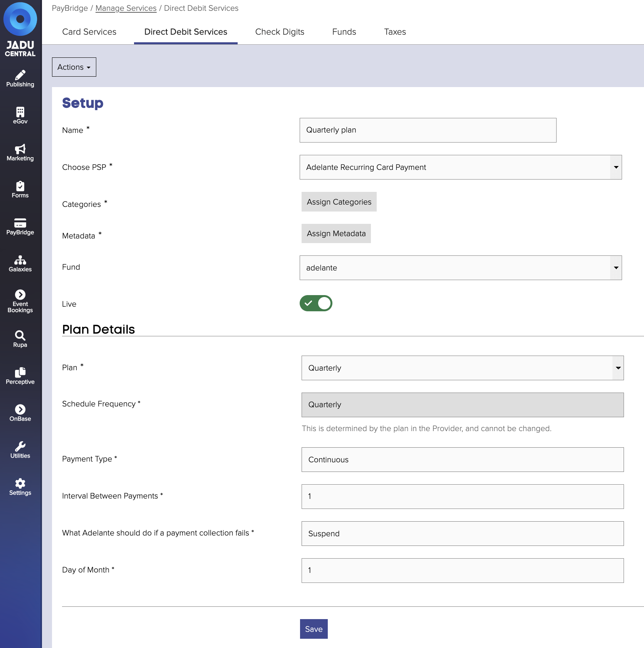
Task: Expand the Choose PSP dropdown
Action: (461, 167)
